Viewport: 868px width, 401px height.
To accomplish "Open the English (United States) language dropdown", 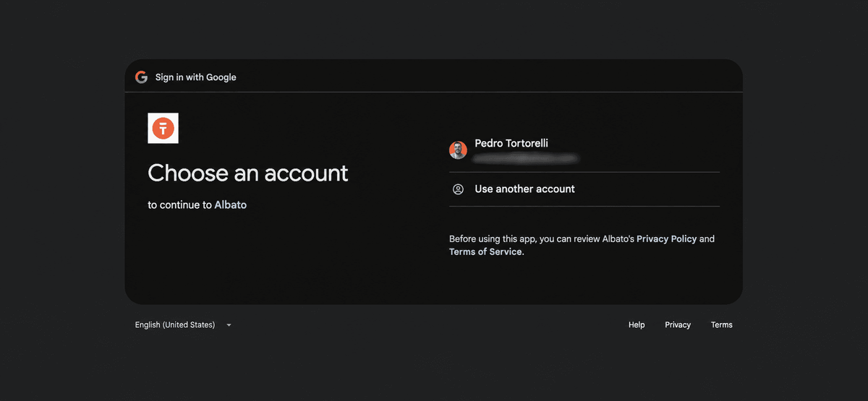I will [183, 325].
